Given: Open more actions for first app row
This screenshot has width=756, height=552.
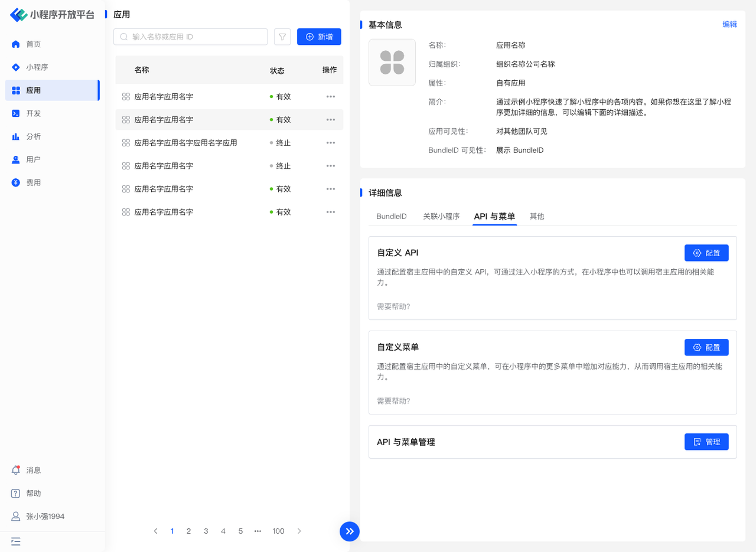Looking at the screenshot, I should click(x=331, y=96).
